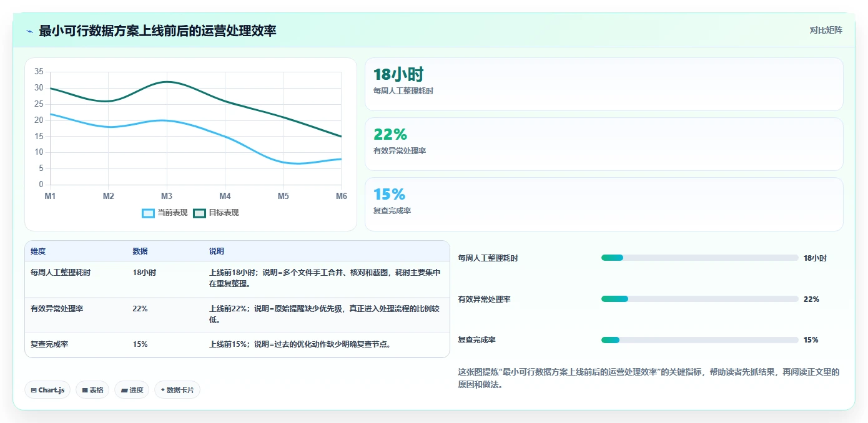This screenshot has width=868, height=423.
Task: Select the 表格 tag chip
Action: pos(92,390)
